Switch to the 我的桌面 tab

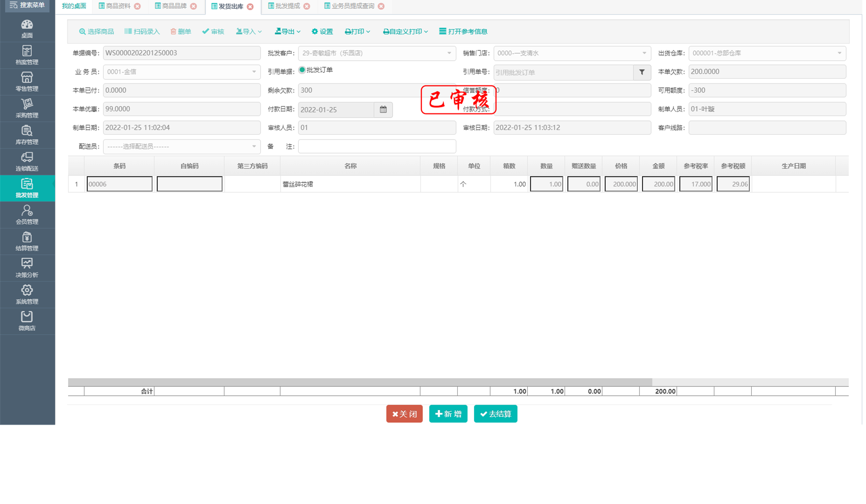pos(74,6)
